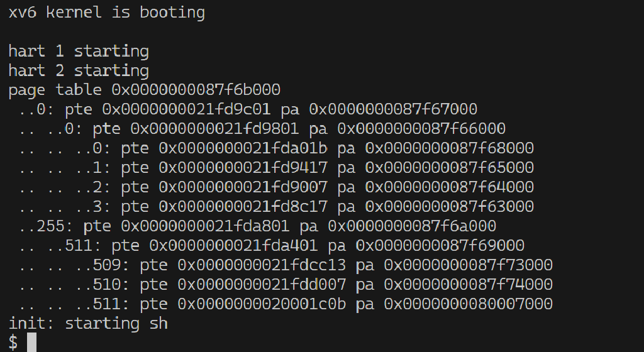The width and height of the screenshot is (644, 352).
Task: Click the "xv6 kernel is booting" line
Action: coord(106,12)
